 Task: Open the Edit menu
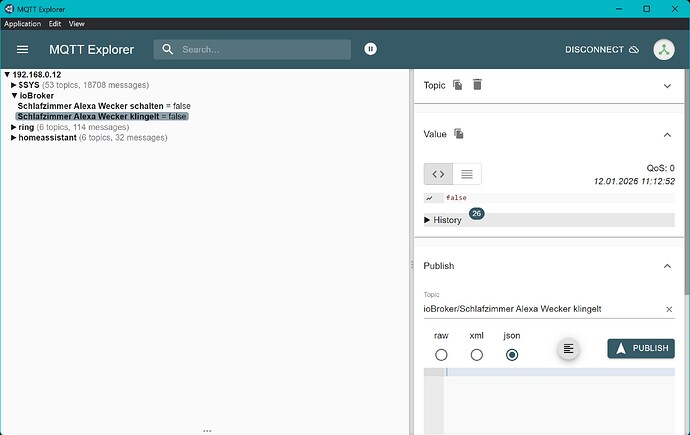coord(55,24)
